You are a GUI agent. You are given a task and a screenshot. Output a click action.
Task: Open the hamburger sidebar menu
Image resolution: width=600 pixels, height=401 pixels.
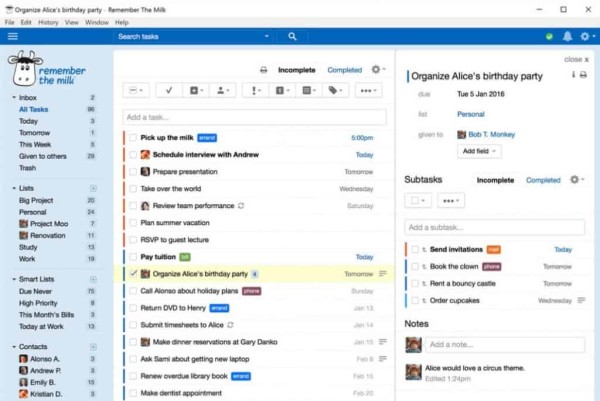click(x=13, y=36)
